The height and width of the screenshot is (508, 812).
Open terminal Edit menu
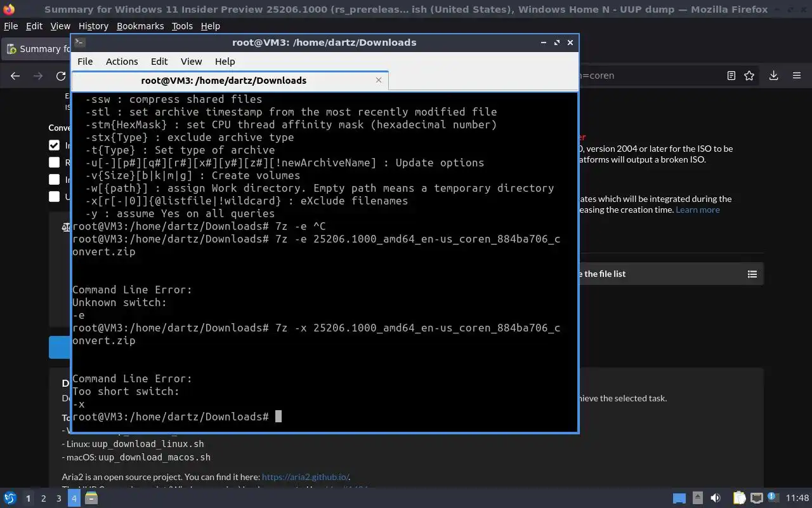[x=159, y=61]
